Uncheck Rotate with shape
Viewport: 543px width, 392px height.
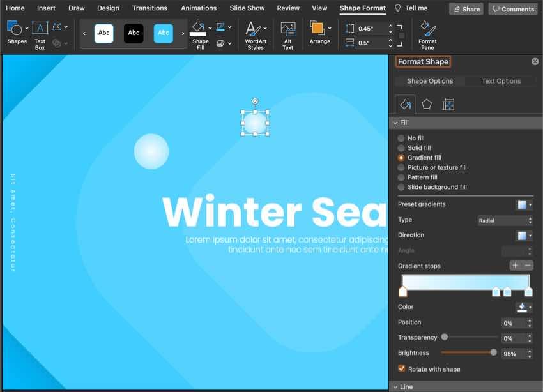coord(402,369)
